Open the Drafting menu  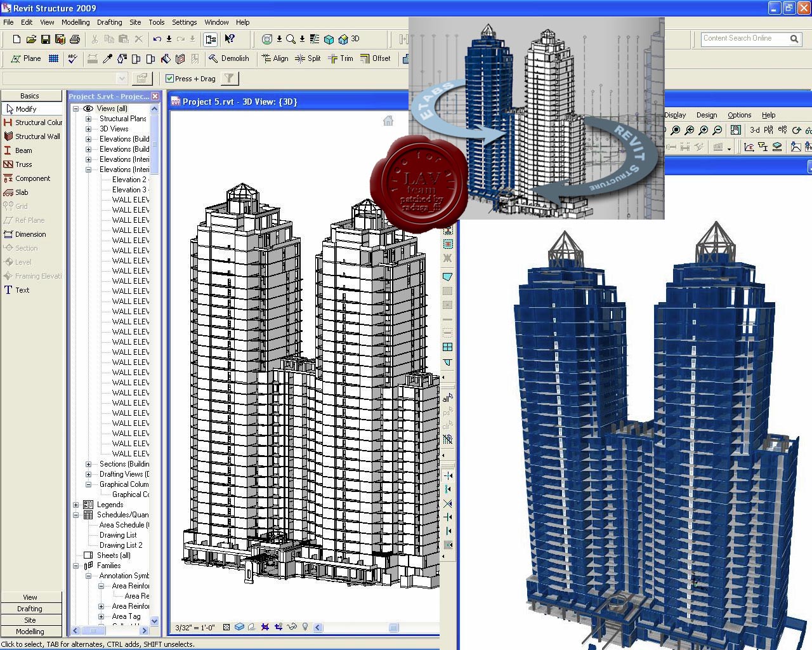coord(110,22)
